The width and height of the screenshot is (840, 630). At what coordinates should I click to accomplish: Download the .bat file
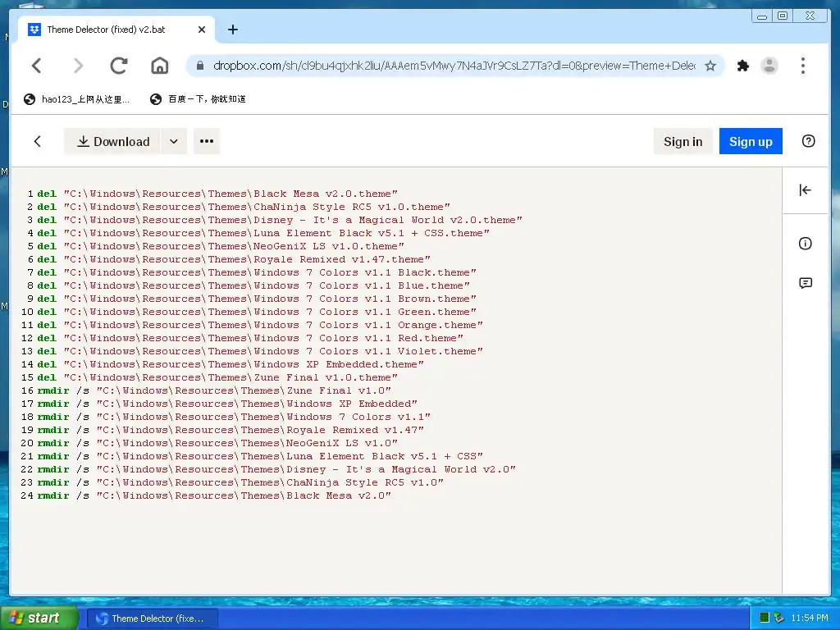point(112,141)
